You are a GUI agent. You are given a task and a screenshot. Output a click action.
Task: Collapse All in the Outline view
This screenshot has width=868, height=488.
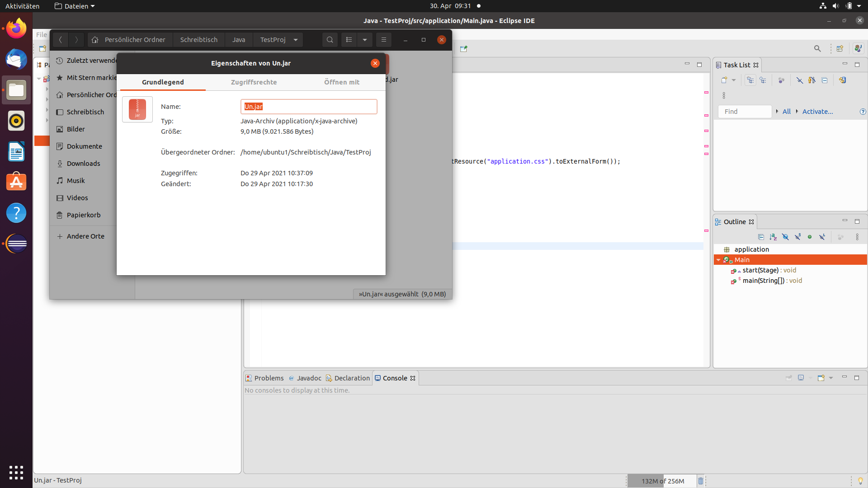point(761,237)
